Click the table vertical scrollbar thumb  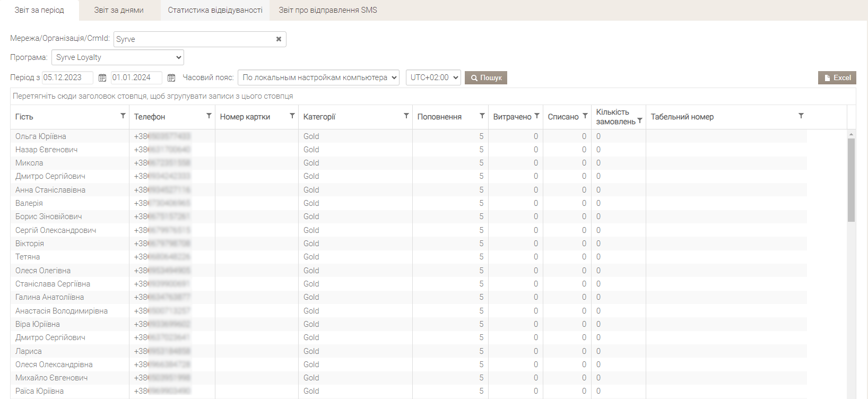[851, 180]
